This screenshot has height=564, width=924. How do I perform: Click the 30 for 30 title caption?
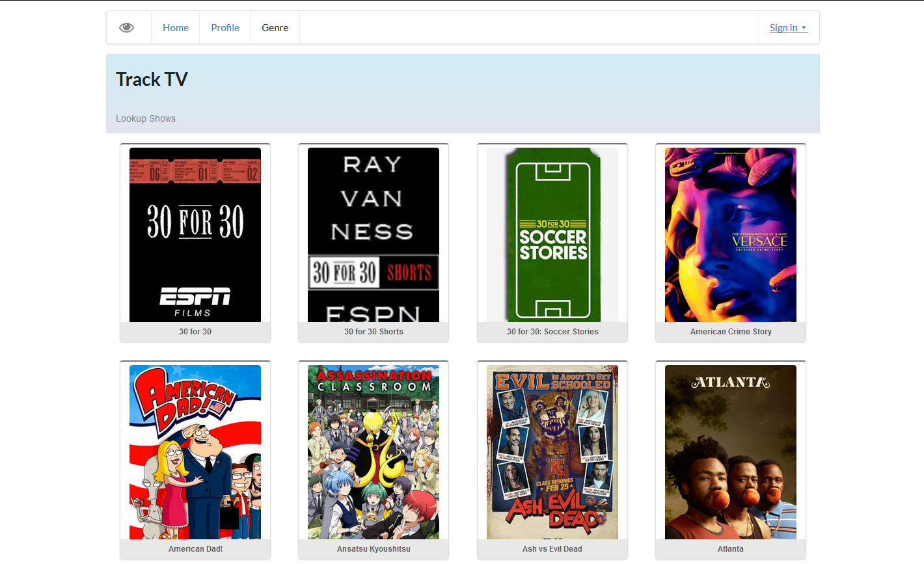[195, 332]
